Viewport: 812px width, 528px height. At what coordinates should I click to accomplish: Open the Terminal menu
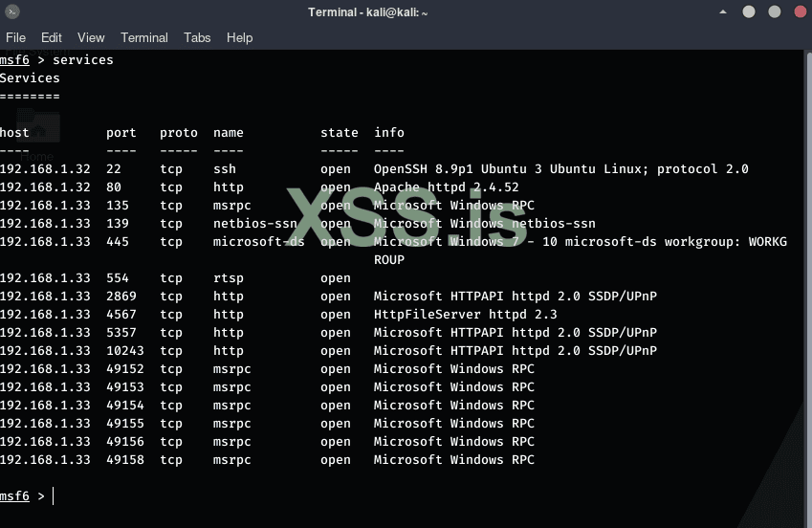[x=144, y=37]
